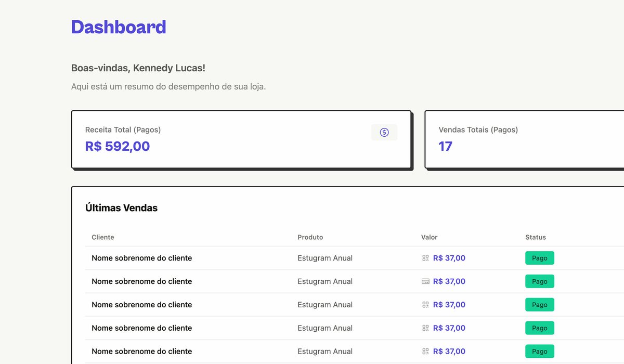
Task: Click the credit card payment icon in Valor column
Action: 425,281
